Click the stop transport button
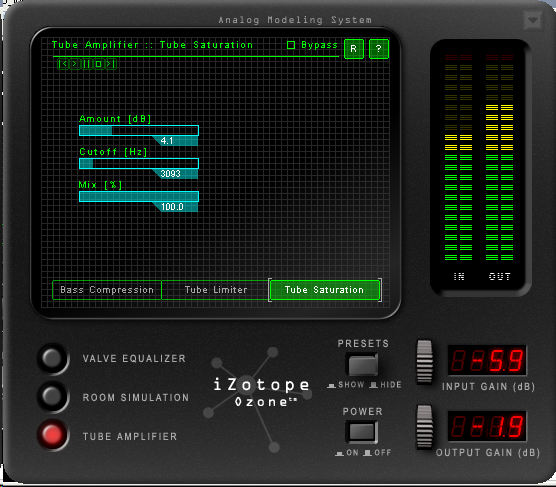Viewport: 556px width, 487px height. click(98, 64)
